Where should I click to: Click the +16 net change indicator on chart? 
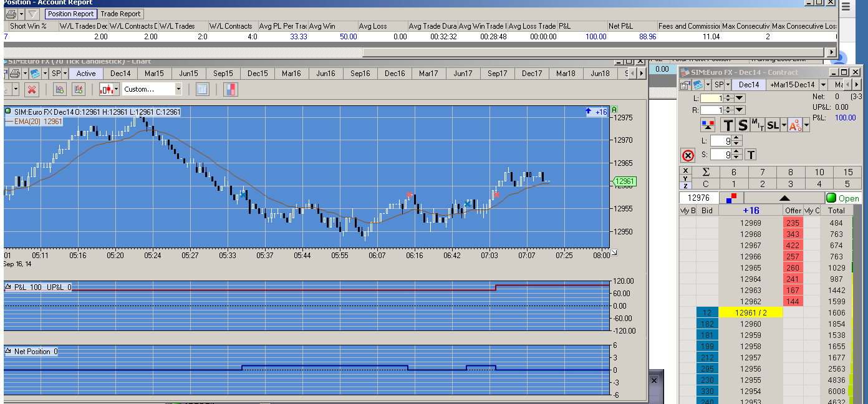tap(596, 112)
